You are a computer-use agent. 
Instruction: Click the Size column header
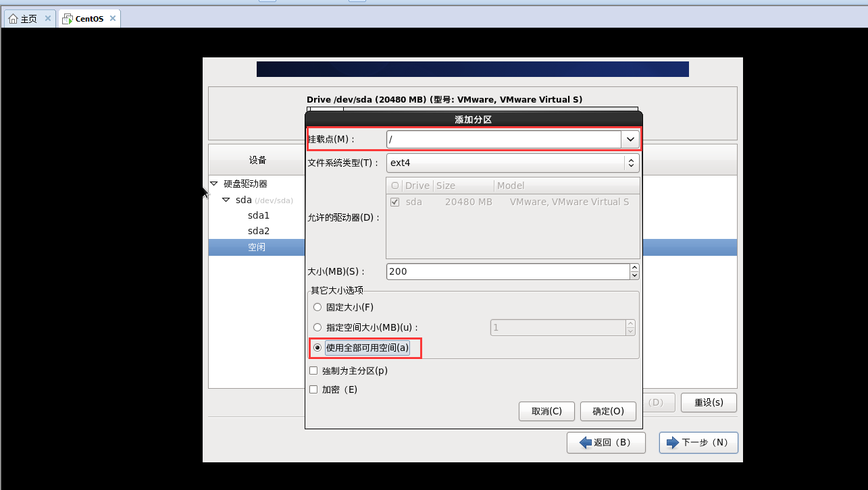point(464,186)
